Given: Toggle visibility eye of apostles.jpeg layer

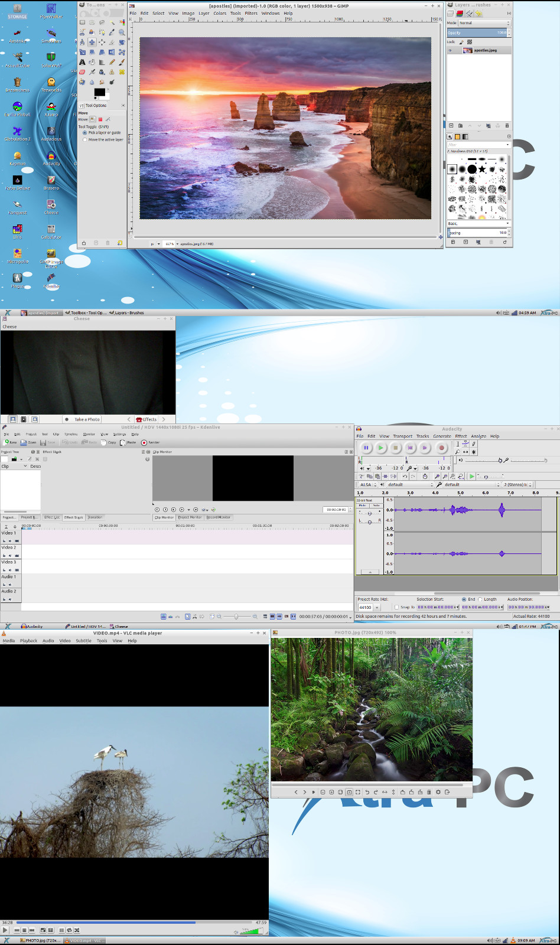Looking at the screenshot, I should [x=450, y=50].
